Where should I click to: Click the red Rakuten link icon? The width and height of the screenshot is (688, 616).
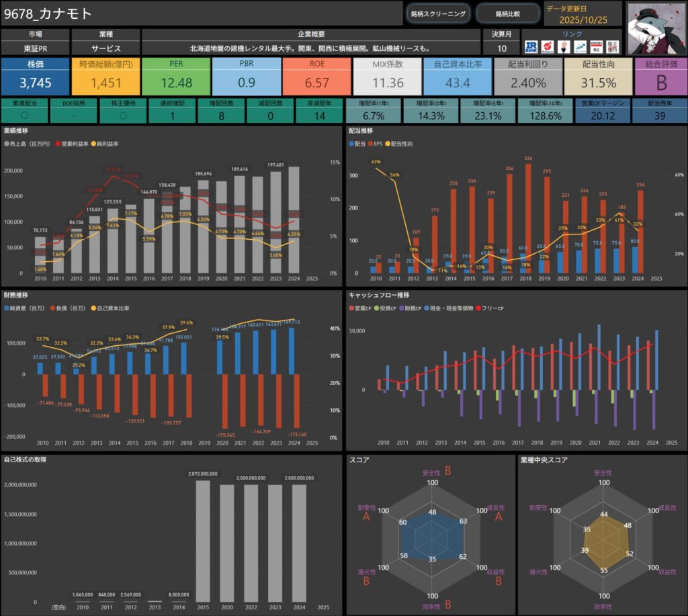click(549, 47)
